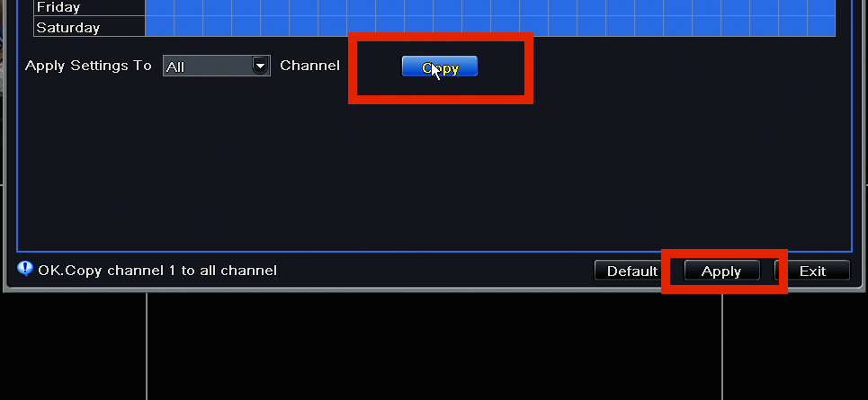
Task: Toggle the last schedule cell in Friday row
Action: coord(821,8)
